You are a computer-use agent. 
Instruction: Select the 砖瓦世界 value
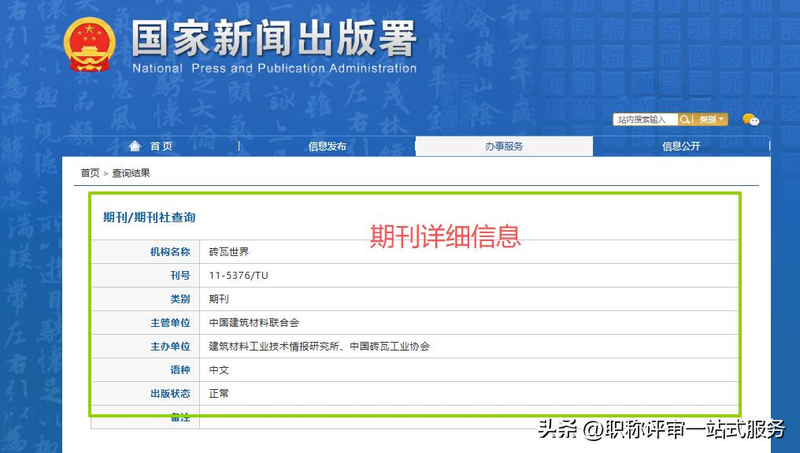pos(229,251)
